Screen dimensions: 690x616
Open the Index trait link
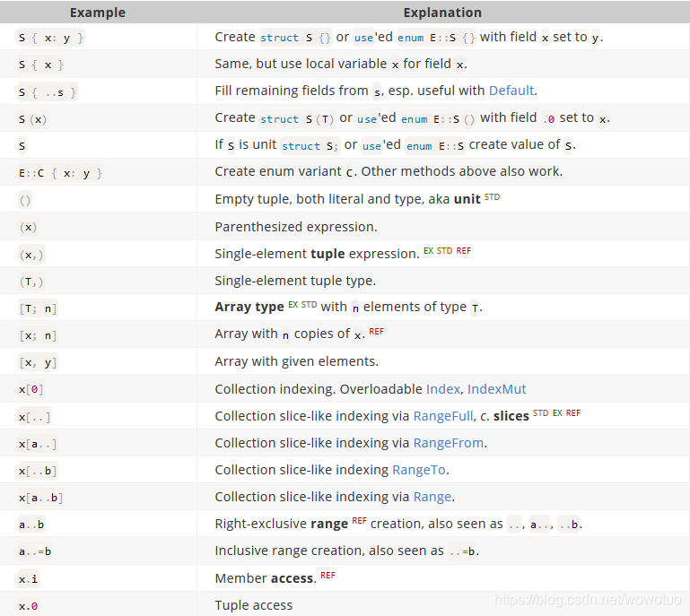click(x=443, y=389)
